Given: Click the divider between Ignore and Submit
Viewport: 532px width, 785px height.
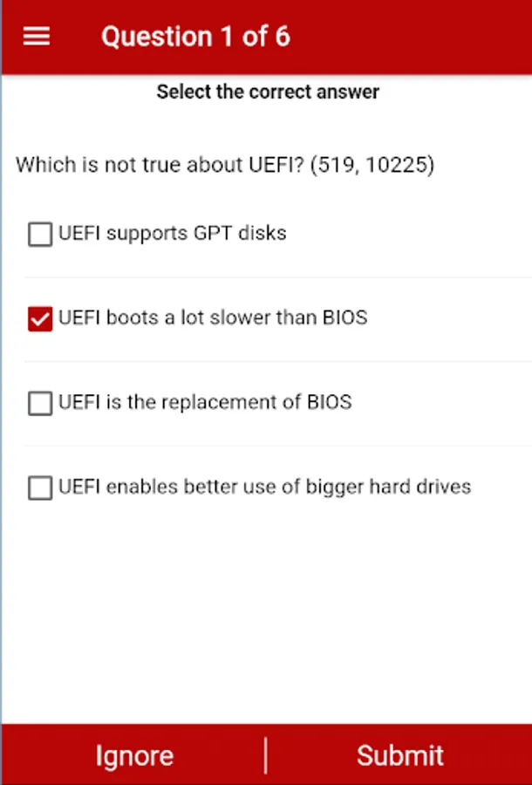Looking at the screenshot, I should click(266, 754).
